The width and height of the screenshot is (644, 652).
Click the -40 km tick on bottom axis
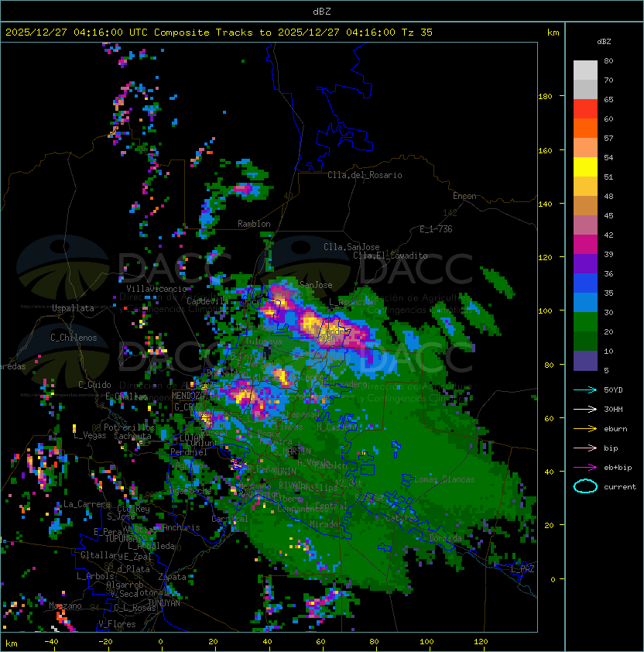(51, 641)
